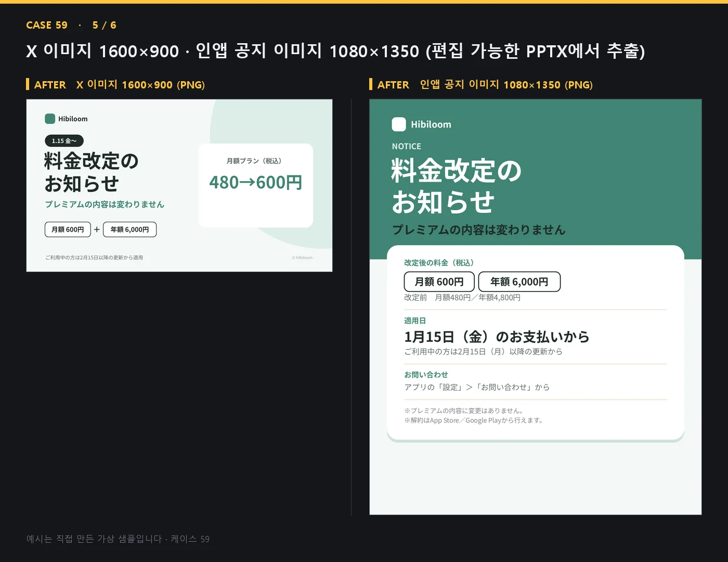Image resolution: width=728 pixels, height=562 pixels.
Task: Click the '480→600円' price text
Action: [x=255, y=183]
